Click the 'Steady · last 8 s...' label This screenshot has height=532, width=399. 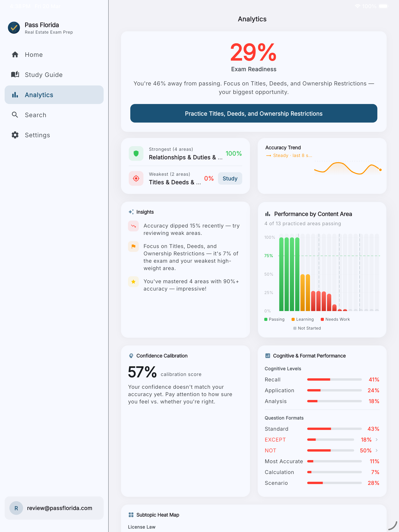293,156
